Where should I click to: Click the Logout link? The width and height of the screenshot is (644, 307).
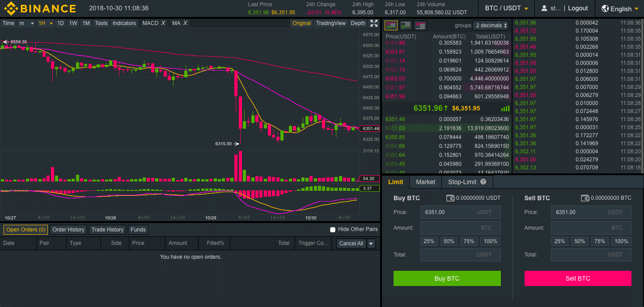(x=577, y=8)
